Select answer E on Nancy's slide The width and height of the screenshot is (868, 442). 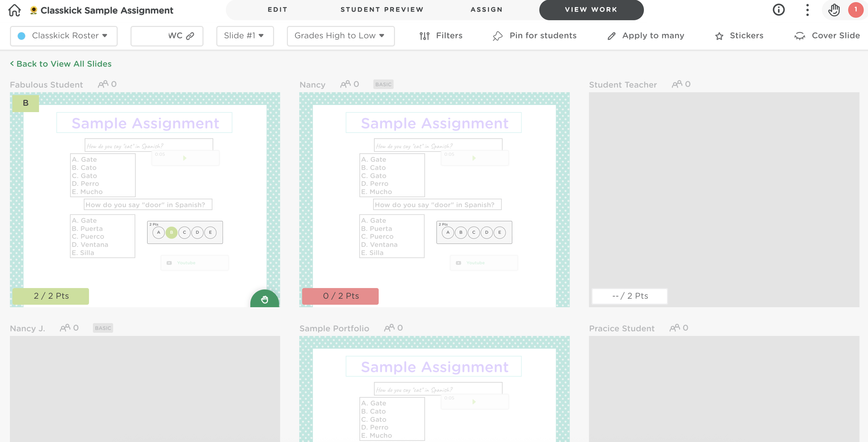pos(500,232)
